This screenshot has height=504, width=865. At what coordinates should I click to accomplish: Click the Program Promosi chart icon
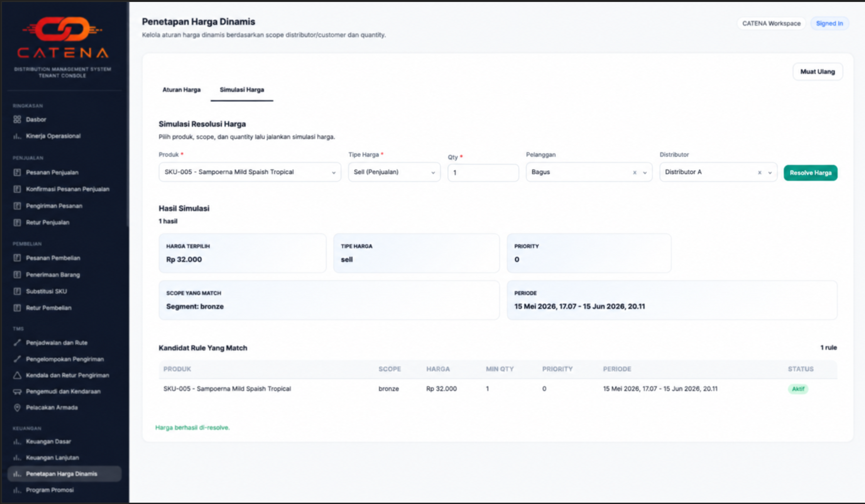[x=17, y=490]
